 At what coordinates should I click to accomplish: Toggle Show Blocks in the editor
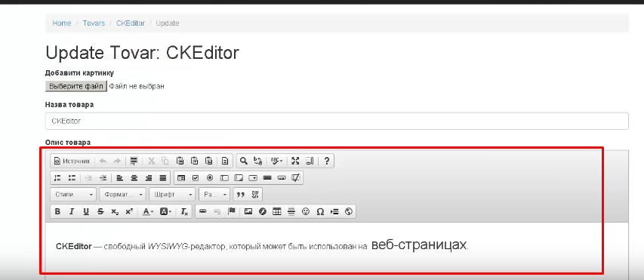point(310,161)
